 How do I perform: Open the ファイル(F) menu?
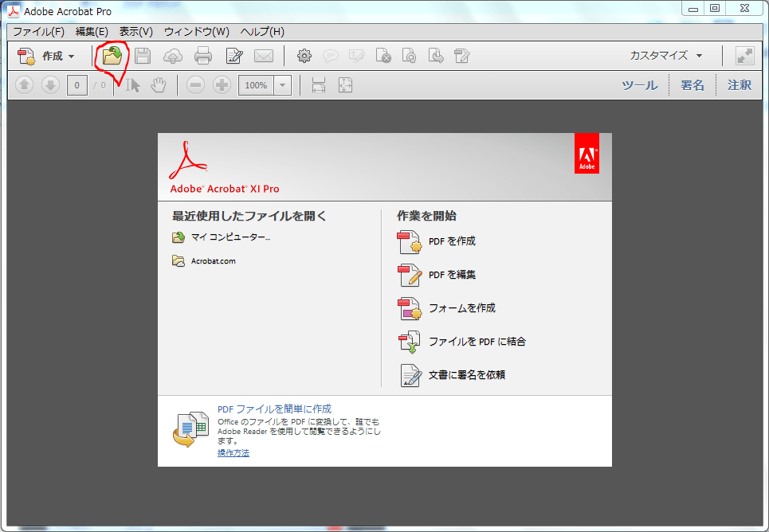coord(39,32)
